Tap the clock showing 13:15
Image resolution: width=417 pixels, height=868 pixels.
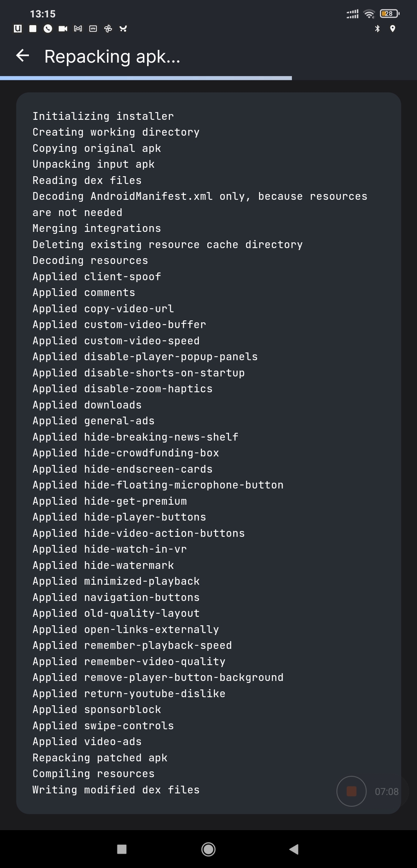point(42,14)
